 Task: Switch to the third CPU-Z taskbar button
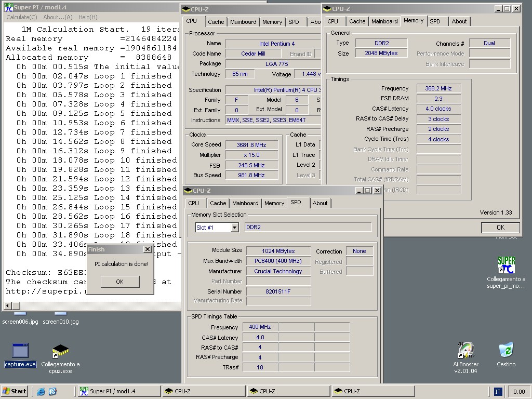[373, 391]
